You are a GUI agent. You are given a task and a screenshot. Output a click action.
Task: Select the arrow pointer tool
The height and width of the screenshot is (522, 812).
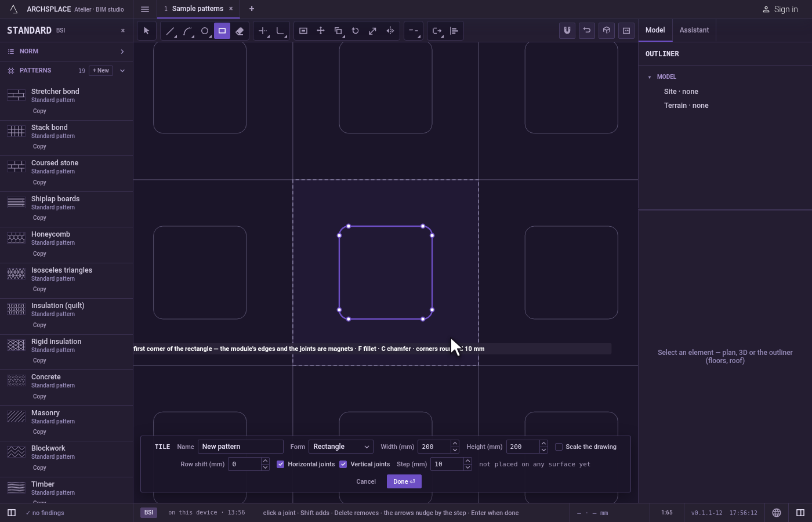coord(146,31)
